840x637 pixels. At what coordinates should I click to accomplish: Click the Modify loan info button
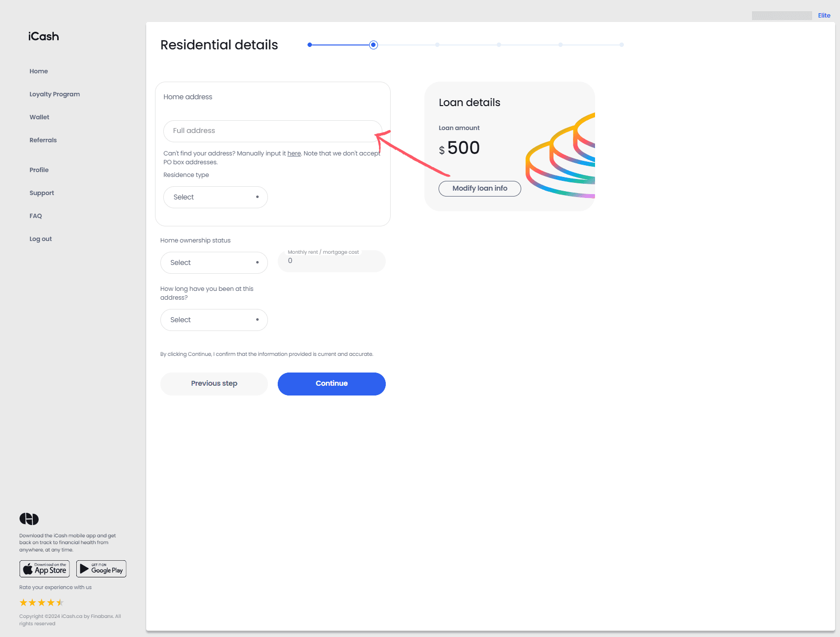click(479, 189)
